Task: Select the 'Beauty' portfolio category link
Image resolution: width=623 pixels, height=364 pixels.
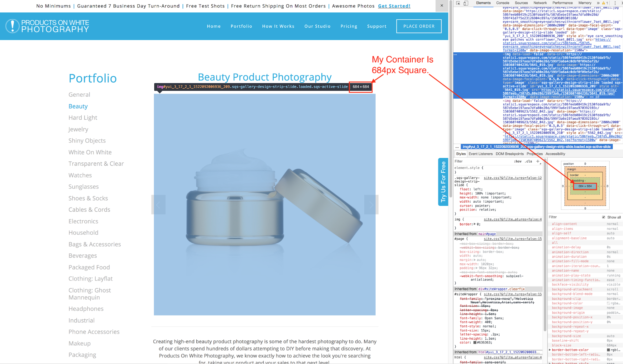Action: pos(79,106)
